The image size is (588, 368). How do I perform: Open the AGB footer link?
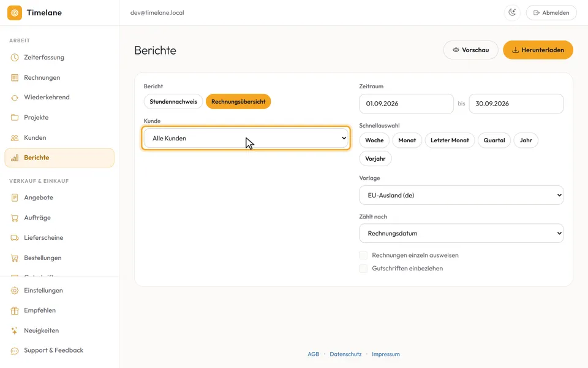314,354
